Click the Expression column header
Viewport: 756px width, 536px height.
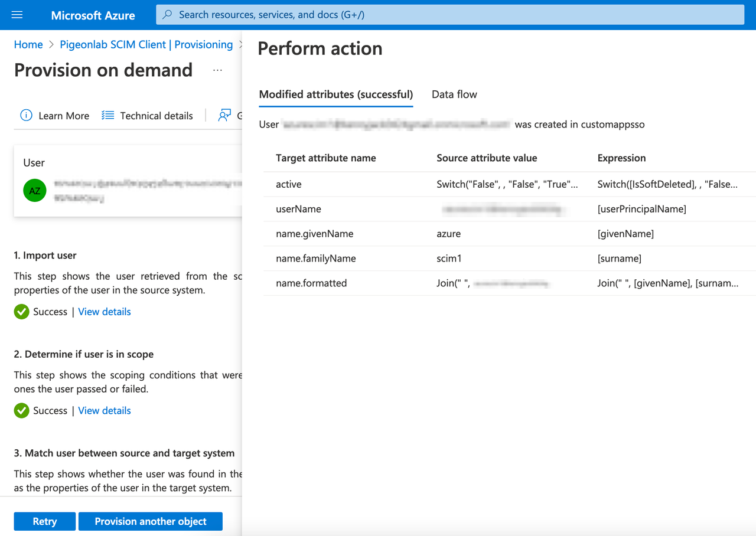click(x=622, y=158)
